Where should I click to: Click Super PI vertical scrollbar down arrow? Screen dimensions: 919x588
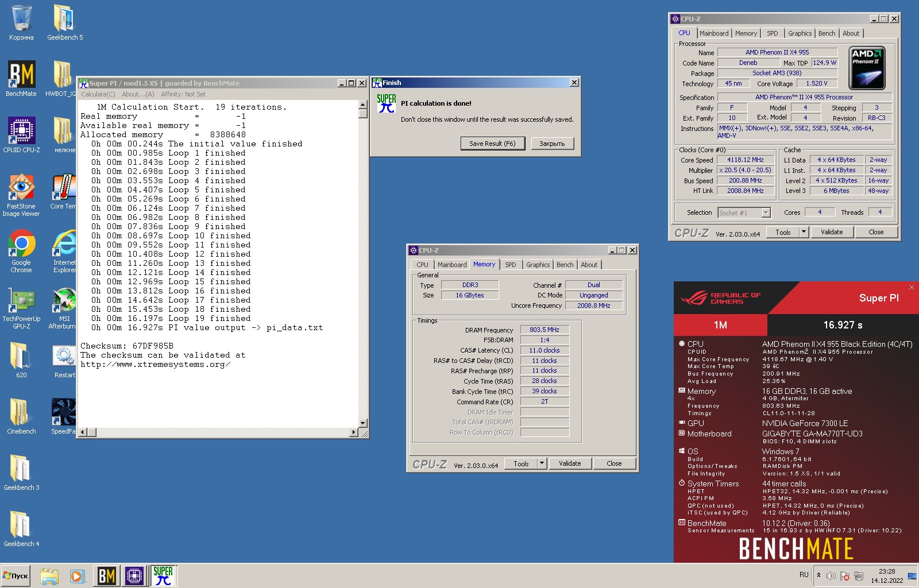click(x=363, y=423)
